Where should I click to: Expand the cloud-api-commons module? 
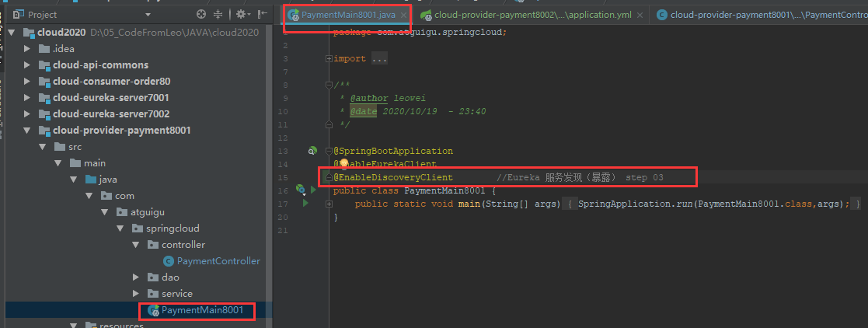coord(27,65)
